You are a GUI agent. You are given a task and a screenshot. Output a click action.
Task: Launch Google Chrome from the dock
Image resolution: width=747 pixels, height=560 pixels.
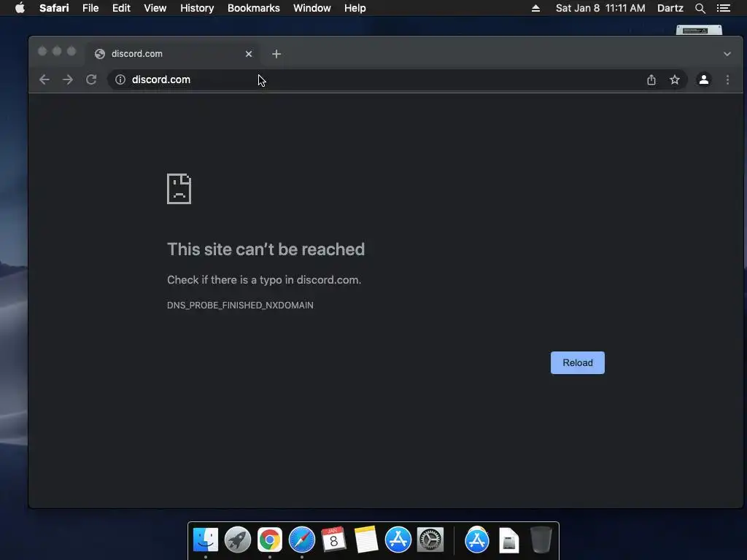tap(270, 540)
